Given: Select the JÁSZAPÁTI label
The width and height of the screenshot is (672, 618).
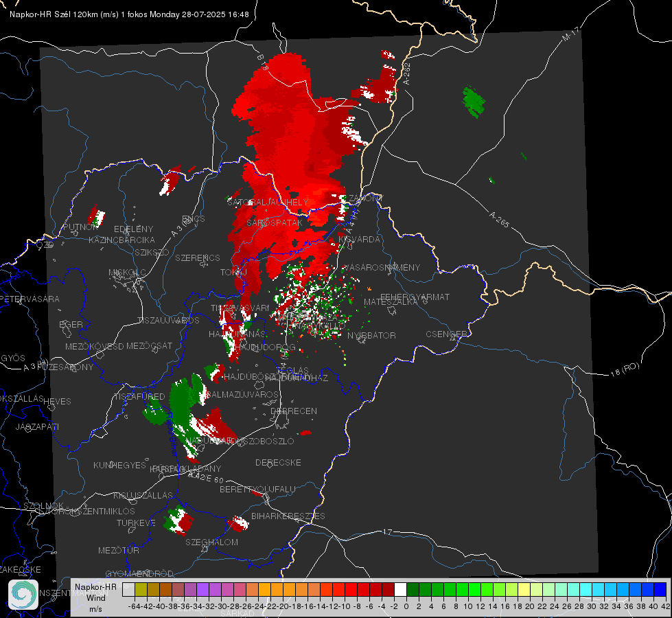Looking at the screenshot, I should click(37, 426).
